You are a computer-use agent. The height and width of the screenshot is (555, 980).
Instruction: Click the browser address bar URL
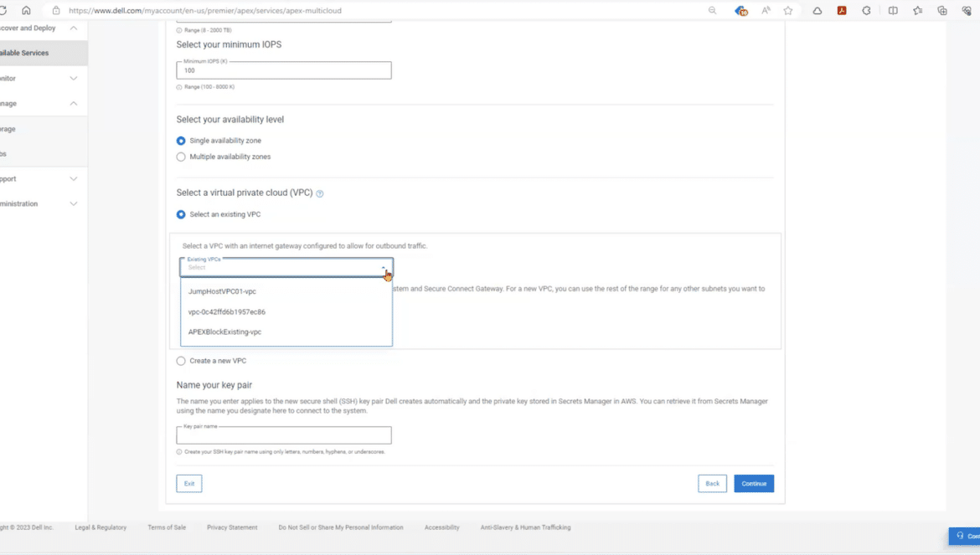click(205, 11)
